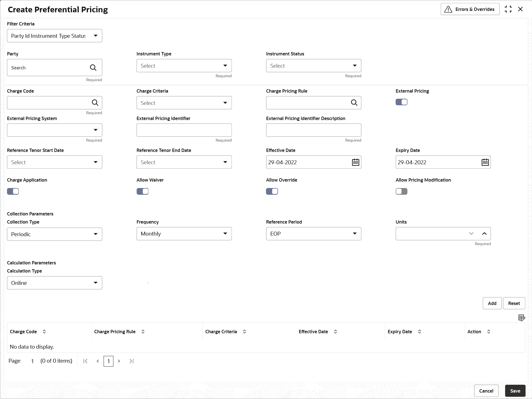Expand the Instrument Type dropdown
Image resolution: width=532 pixels, height=399 pixels.
tap(184, 66)
